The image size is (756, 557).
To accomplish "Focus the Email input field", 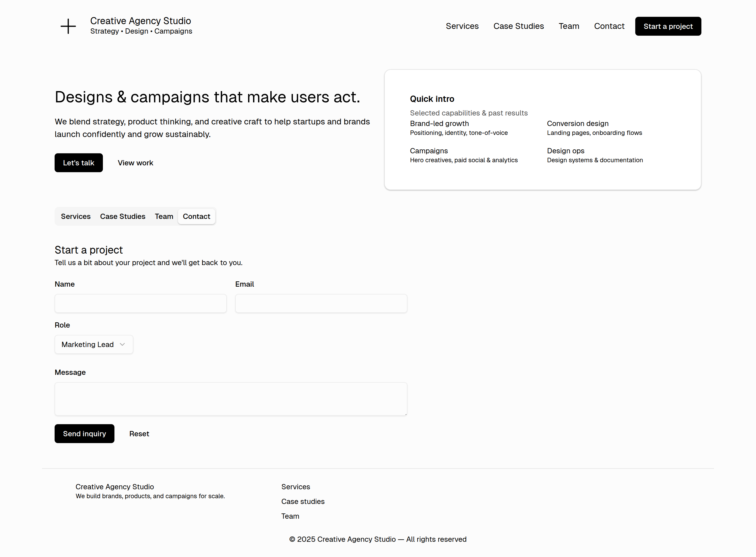I will [321, 303].
